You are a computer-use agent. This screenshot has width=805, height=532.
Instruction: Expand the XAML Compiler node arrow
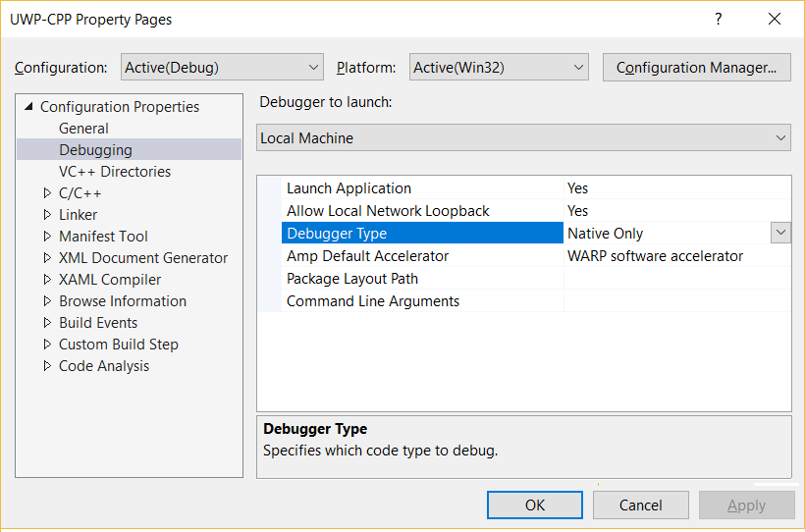coord(47,279)
